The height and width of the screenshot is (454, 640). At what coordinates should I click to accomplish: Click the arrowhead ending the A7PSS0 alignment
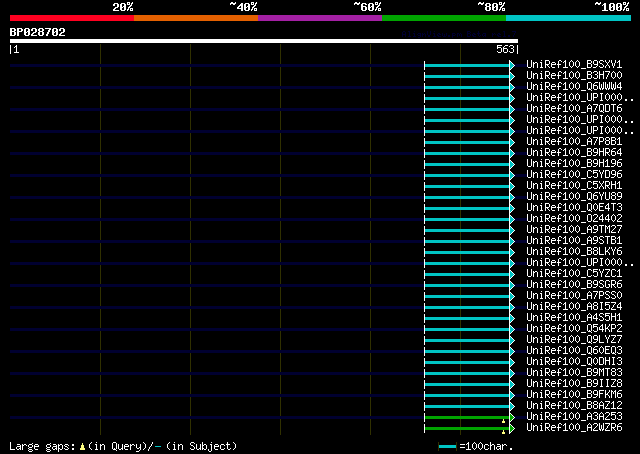[x=512, y=296]
